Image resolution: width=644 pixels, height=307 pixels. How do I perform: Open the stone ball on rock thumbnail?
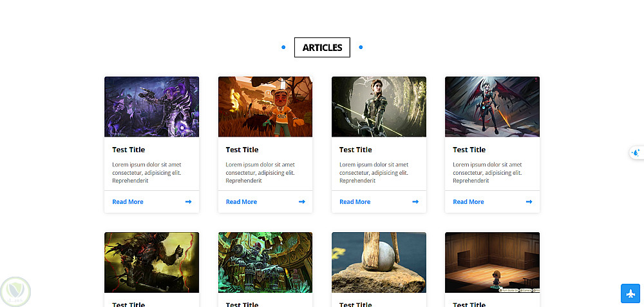tap(379, 262)
